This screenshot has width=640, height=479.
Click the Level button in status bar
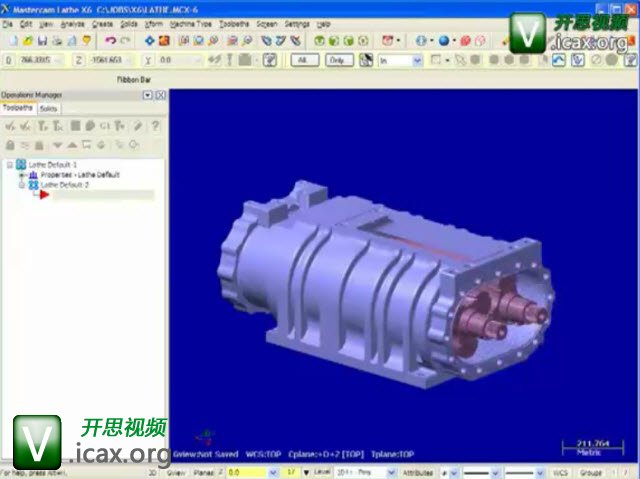click(x=322, y=472)
